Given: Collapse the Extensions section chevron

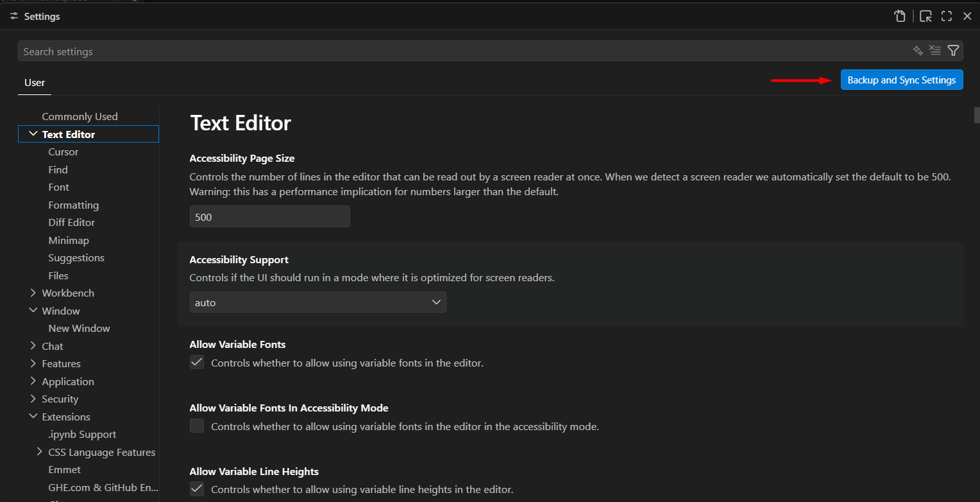Looking at the screenshot, I should click(33, 417).
